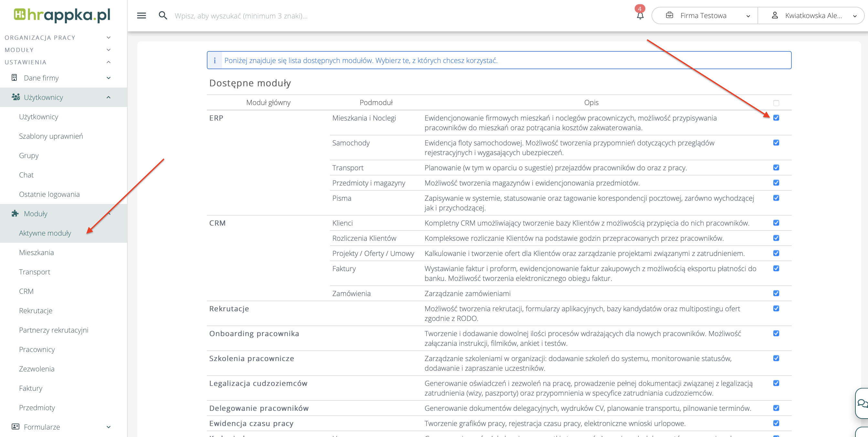Click the search magnifier icon
The width and height of the screenshot is (868, 437).
coord(163,16)
